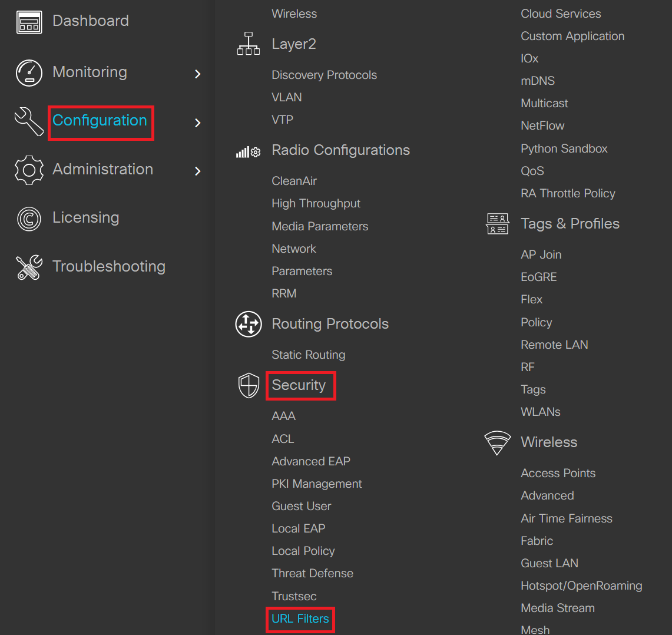Click the Monitoring gauge icon
The height and width of the screenshot is (635, 672).
(x=29, y=73)
